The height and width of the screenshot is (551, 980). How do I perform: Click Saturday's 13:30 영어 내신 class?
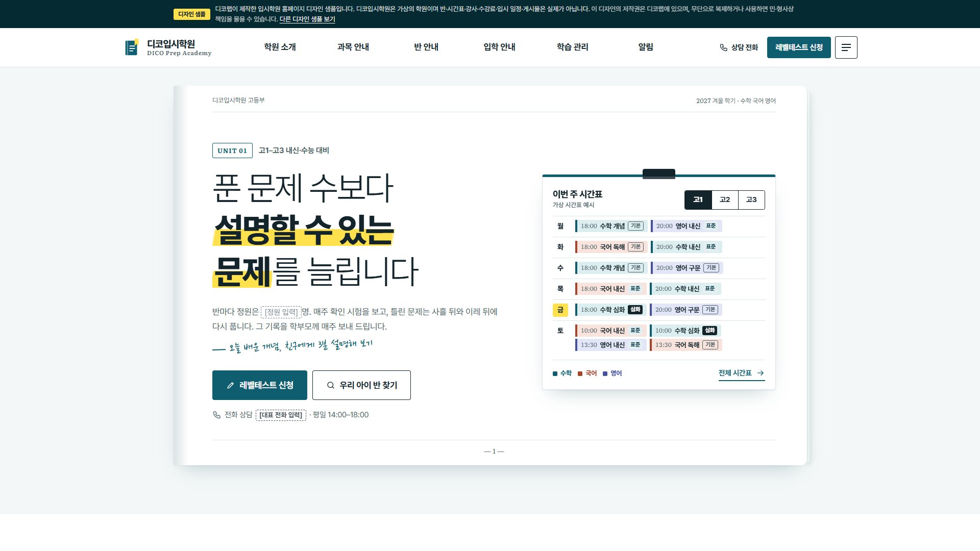click(x=610, y=345)
